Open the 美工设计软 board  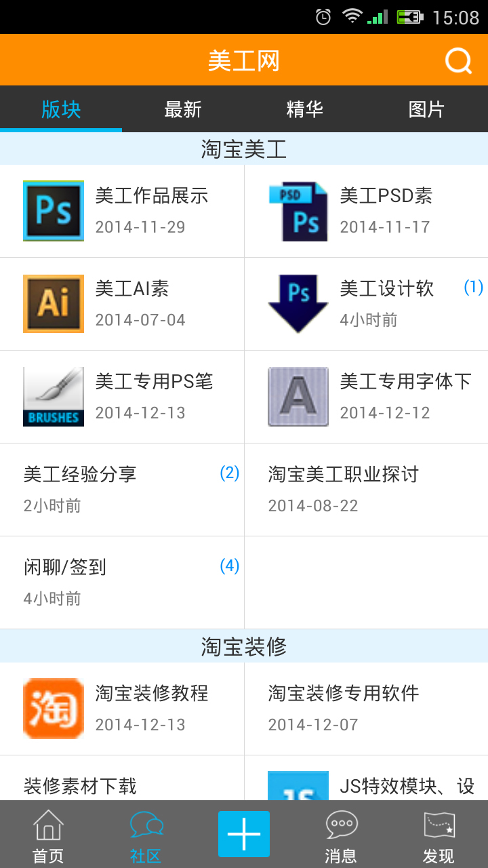(x=366, y=304)
